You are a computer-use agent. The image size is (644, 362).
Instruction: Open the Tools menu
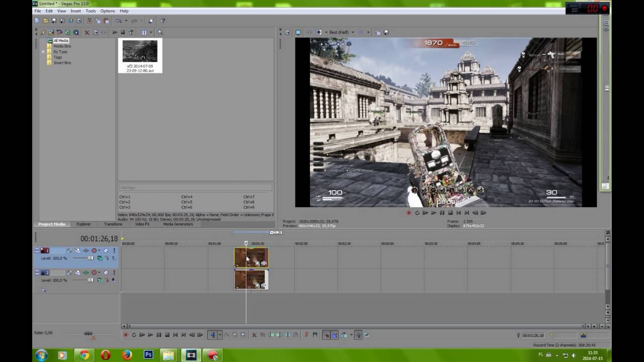pos(91,11)
